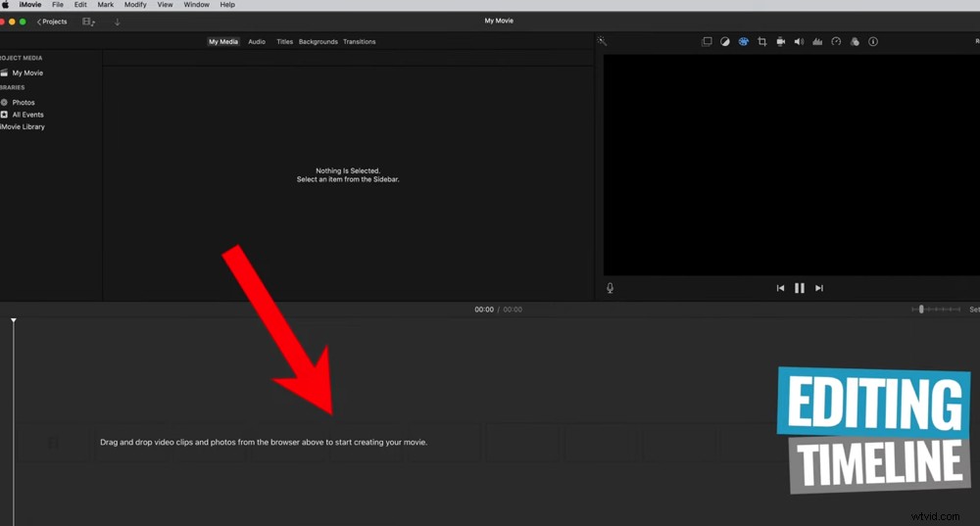Viewport: 980px width, 526px height.
Task: Open the speed speedometer icon
Action: 836,42
